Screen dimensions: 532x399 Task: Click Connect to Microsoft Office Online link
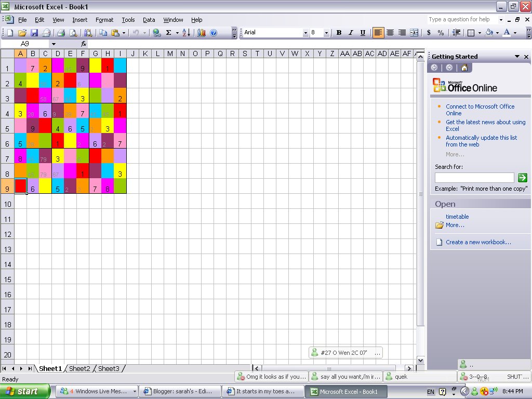click(x=480, y=110)
